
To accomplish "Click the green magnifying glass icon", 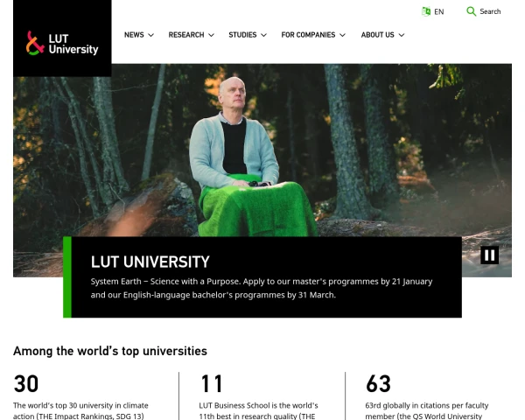I will [x=471, y=11].
